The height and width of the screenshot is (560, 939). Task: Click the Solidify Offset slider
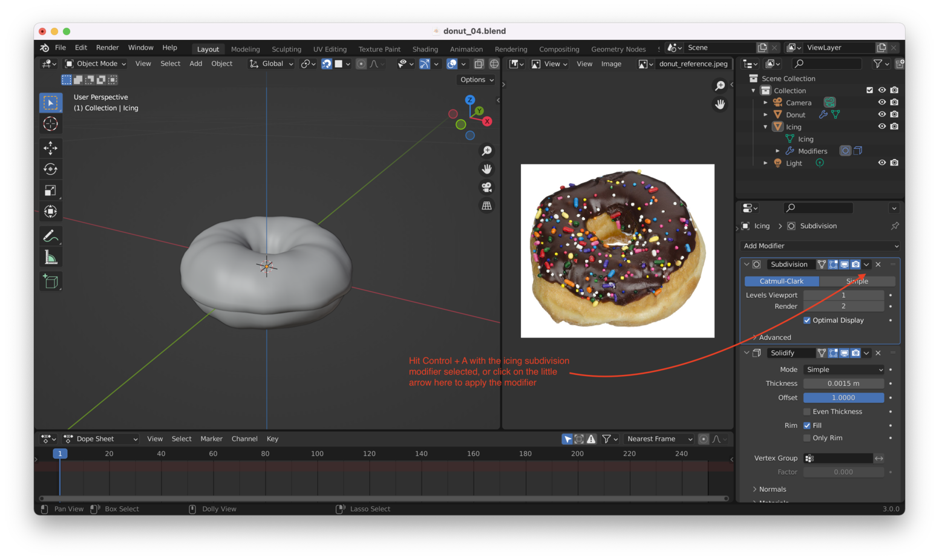click(843, 398)
